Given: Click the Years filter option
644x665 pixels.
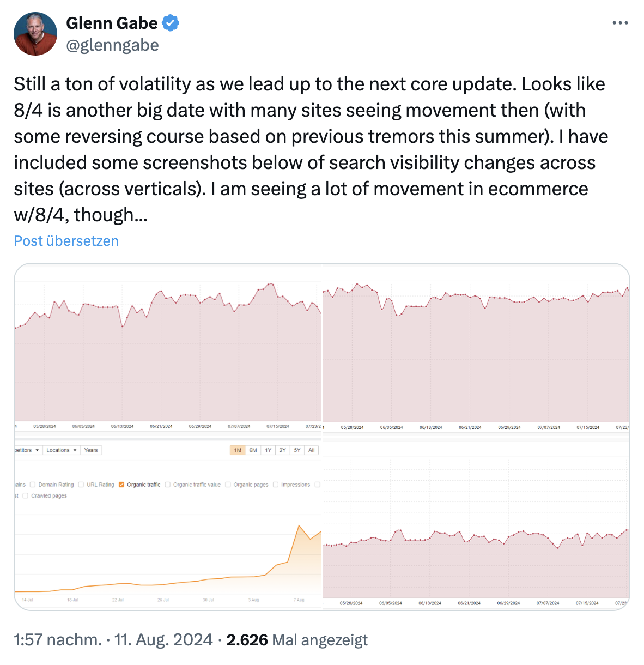Looking at the screenshot, I should point(91,450).
